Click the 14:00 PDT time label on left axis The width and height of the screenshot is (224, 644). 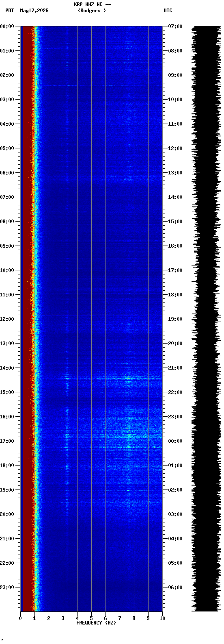click(x=7, y=368)
